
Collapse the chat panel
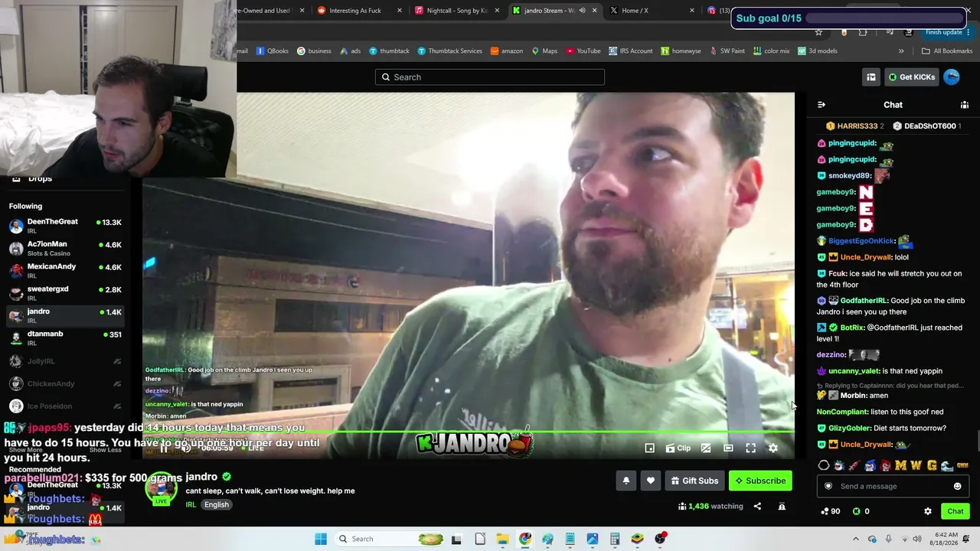click(x=822, y=105)
